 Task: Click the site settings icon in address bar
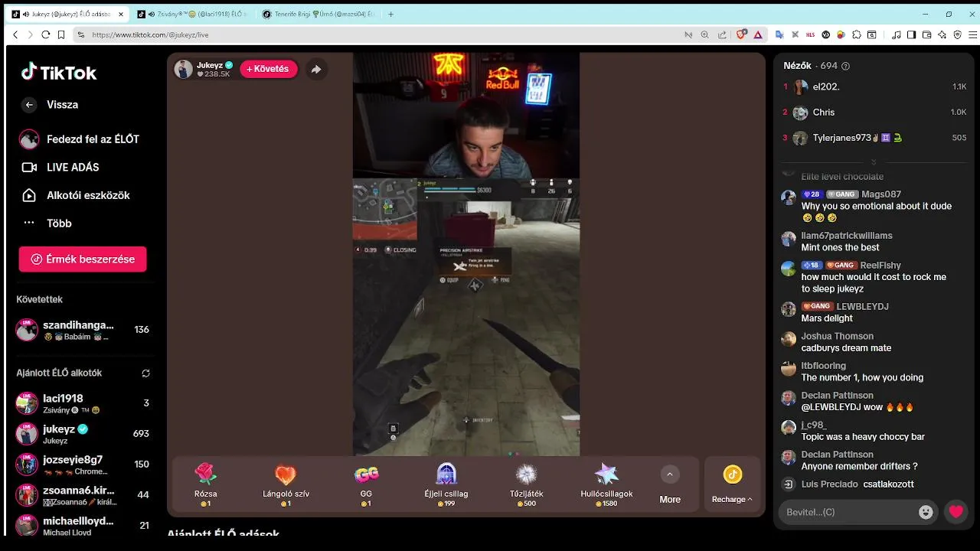click(81, 34)
